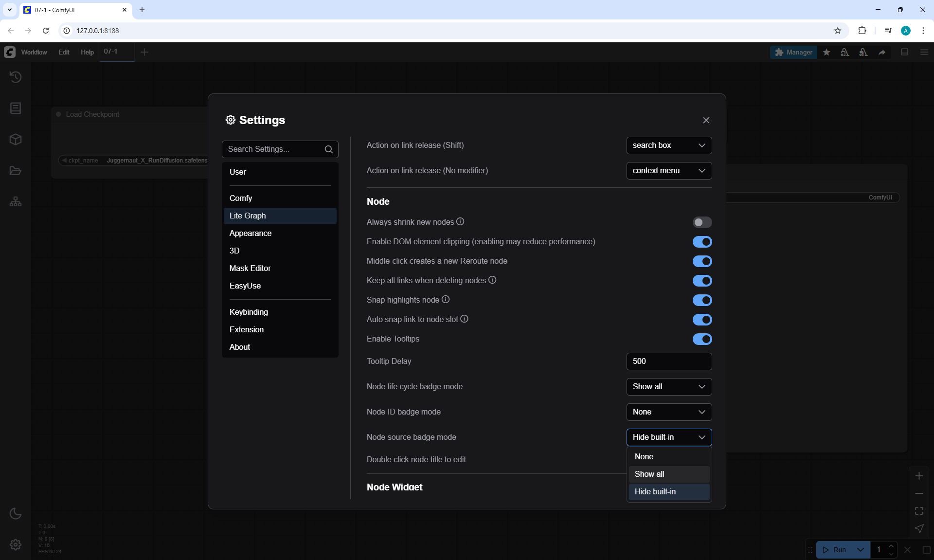Open the model library tree icon
This screenshot has width=934, height=560.
(x=16, y=202)
